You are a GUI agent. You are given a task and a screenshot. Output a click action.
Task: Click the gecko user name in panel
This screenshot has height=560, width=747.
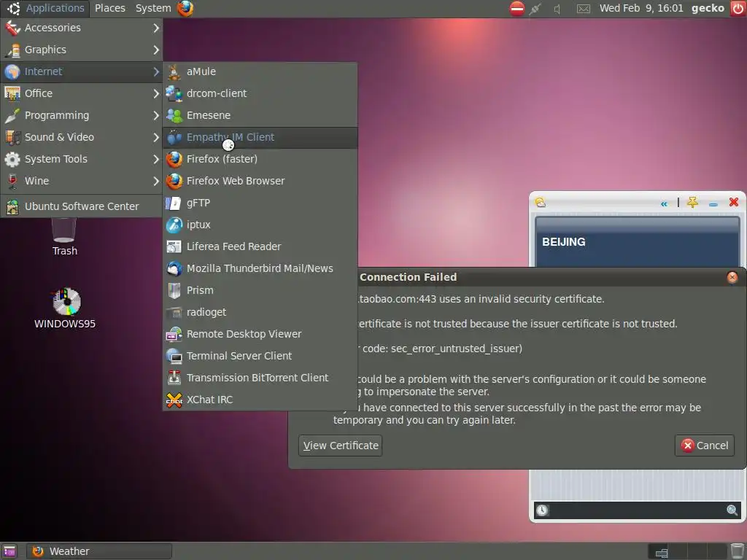pyautogui.click(x=708, y=8)
